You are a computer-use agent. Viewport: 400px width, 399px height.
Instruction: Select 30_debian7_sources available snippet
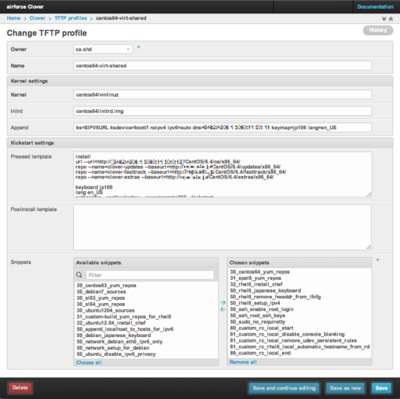click(101, 292)
